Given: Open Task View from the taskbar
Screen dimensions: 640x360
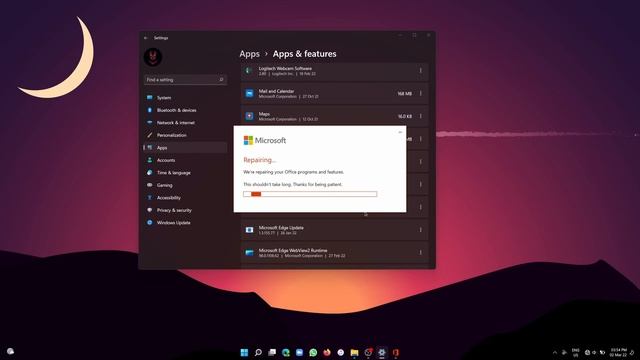Looking at the screenshot, I should pyautogui.click(x=272, y=352).
